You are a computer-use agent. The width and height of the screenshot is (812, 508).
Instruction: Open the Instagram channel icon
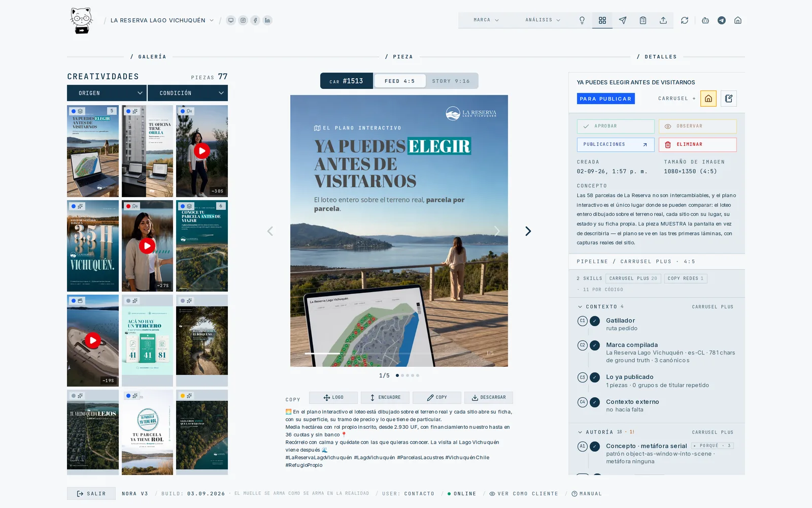coord(243,20)
